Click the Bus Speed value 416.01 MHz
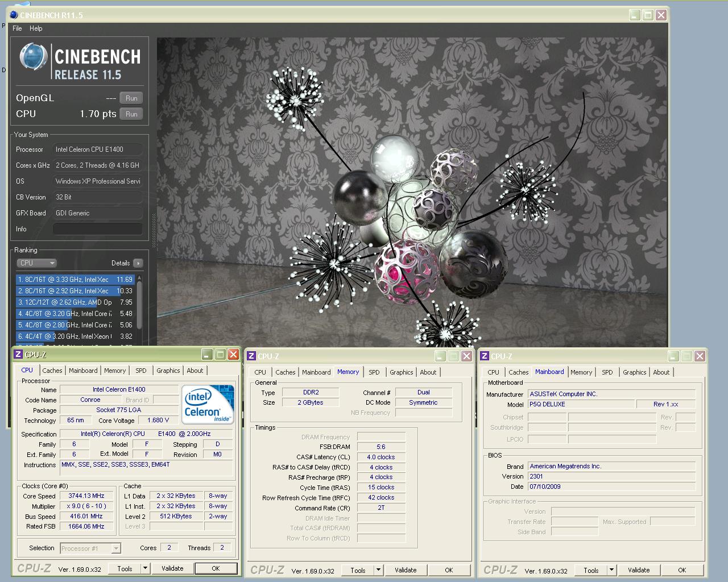 pyautogui.click(x=86, y=517)
